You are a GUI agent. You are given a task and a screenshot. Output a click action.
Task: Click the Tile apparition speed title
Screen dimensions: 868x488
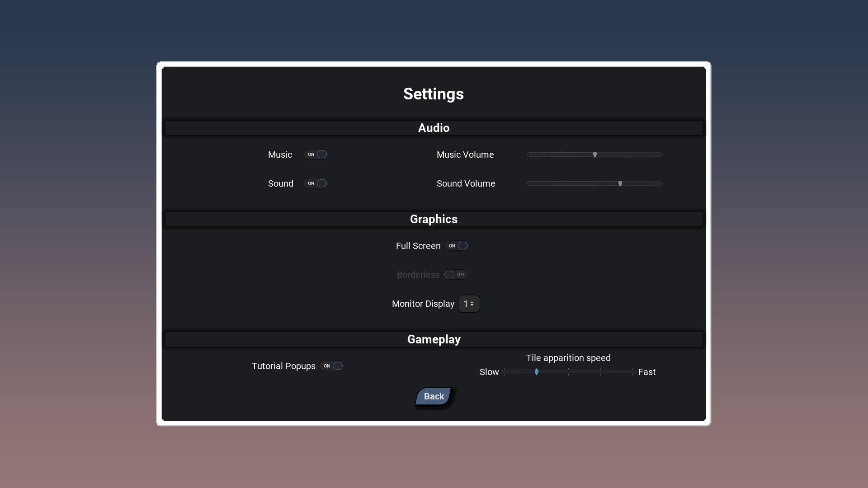click(568, 357)
